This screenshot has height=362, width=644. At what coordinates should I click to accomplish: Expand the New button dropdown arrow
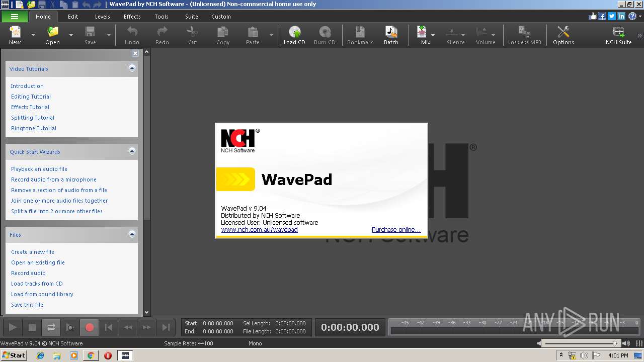[x=33, y=35]
